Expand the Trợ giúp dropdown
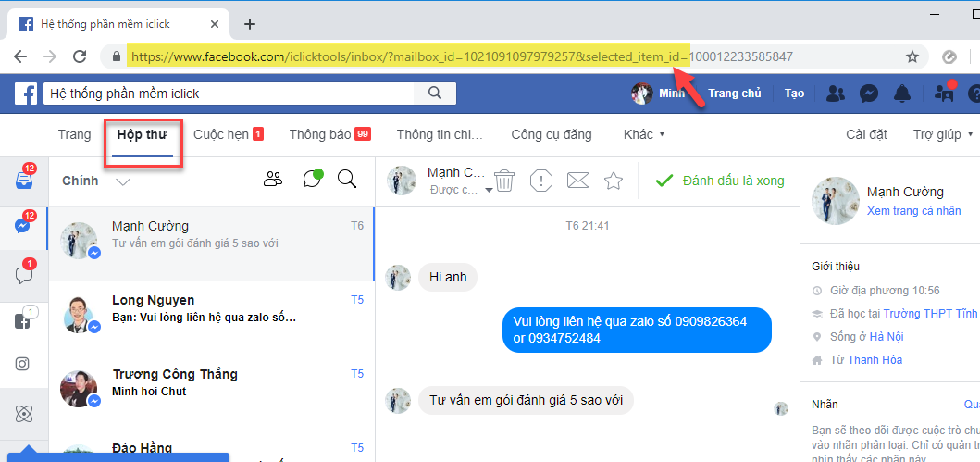980x462 pixels. 943,134
